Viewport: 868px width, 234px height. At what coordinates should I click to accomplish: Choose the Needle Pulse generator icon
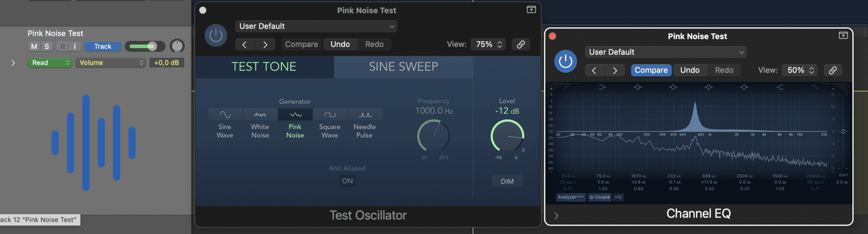point(364,115)
